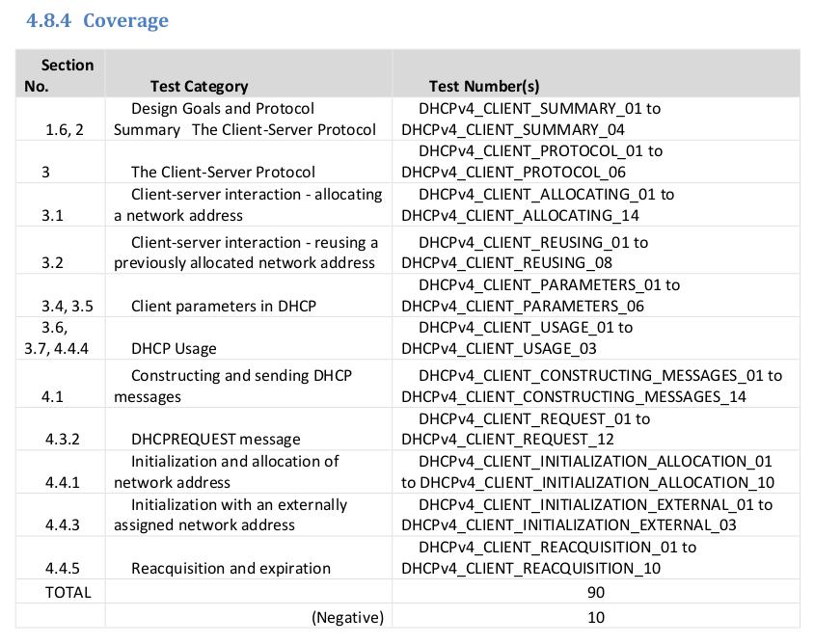Click the DHCPREQUEST message cell
Viewport: 814px width, 644px height.
[x=216, y=439]
